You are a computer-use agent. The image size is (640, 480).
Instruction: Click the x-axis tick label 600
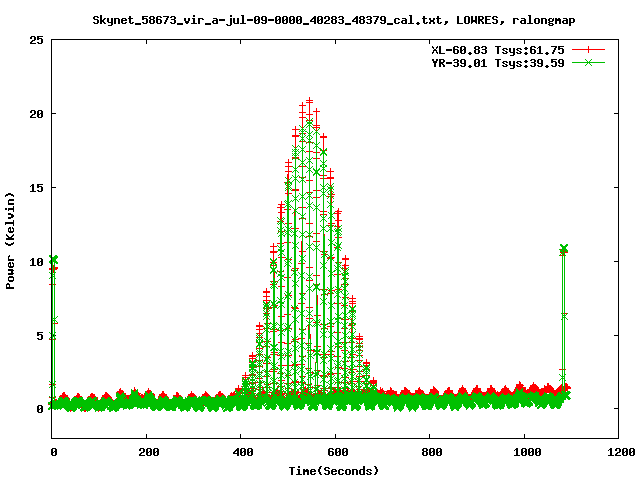[x=338, y=452]
